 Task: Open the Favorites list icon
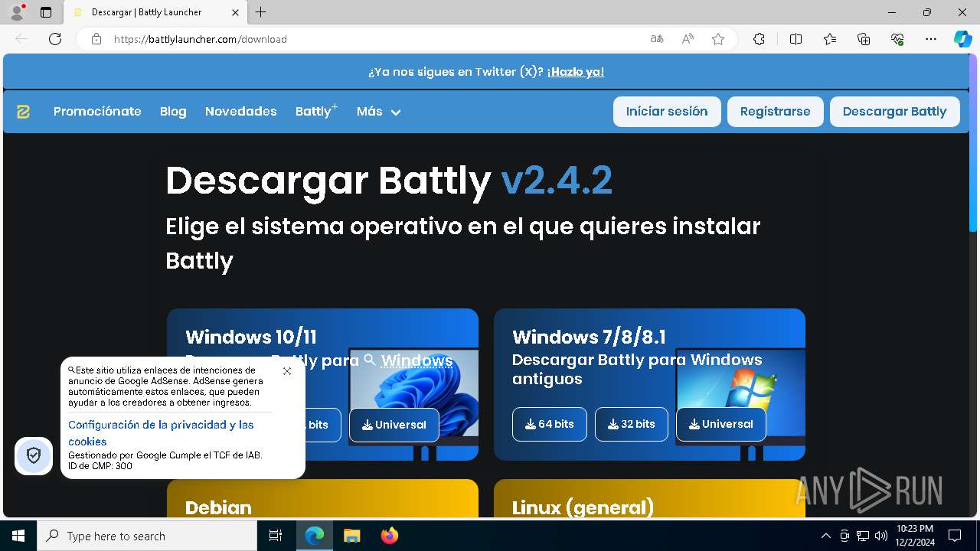click(830, 39)
